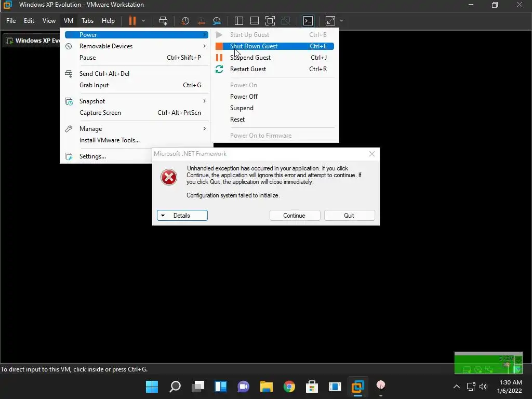This screenshot has width=532, height=399.
Task: Click the Send Ctrl+Alt+Del toolbar icon
Action: pos(163,21)
